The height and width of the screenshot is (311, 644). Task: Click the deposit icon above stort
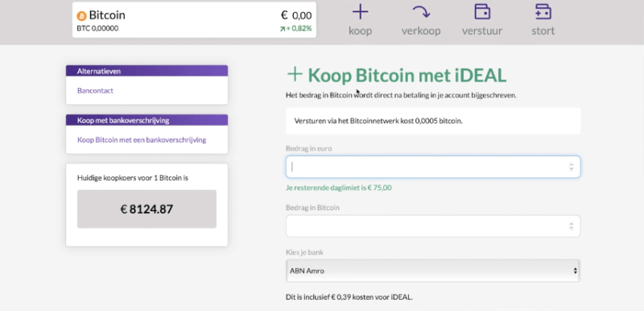point(543,11)
